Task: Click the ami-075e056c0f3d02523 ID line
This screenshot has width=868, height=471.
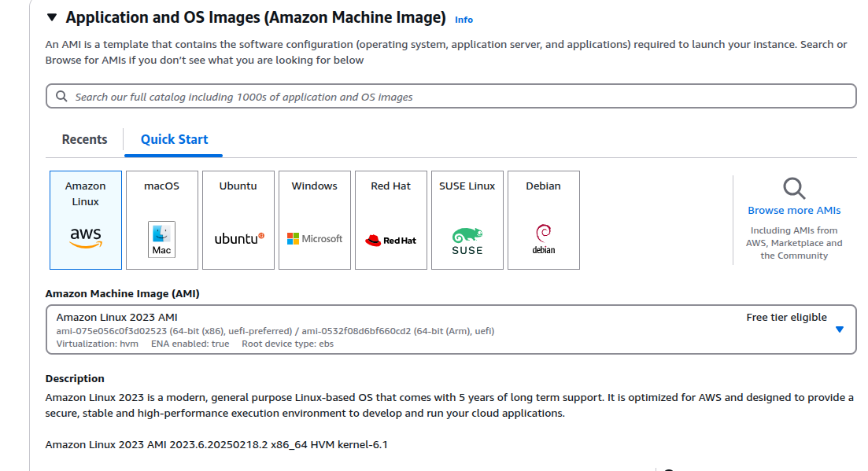Action: (275, 331)
